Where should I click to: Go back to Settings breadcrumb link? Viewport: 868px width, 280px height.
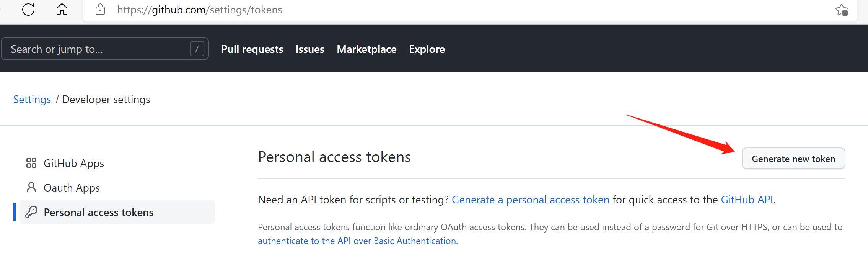[32, 100]
